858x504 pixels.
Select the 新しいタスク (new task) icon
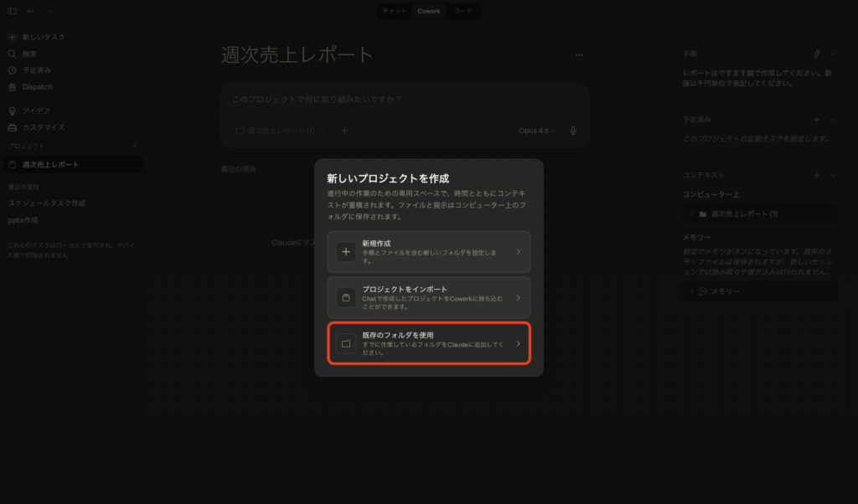(11, 37)
